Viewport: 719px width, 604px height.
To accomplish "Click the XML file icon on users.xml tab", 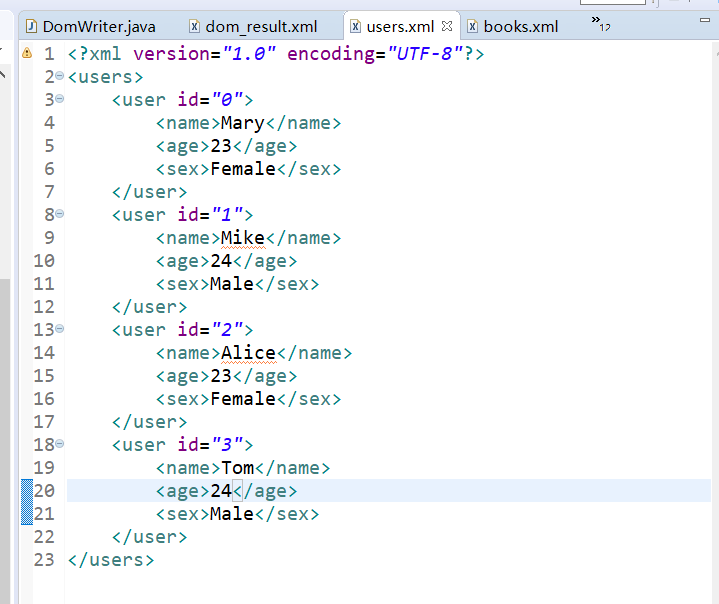I will (x=355, y=26).
